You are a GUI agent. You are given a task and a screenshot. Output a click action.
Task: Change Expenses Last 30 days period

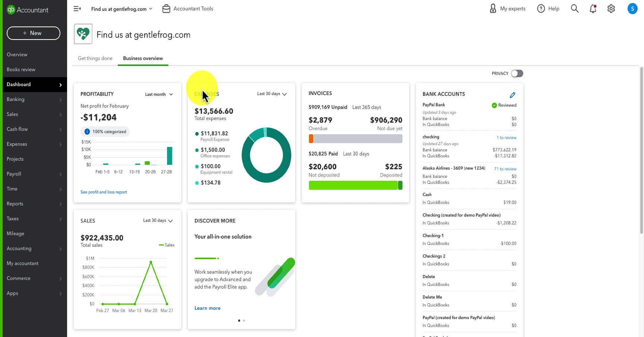click(272, 94)
